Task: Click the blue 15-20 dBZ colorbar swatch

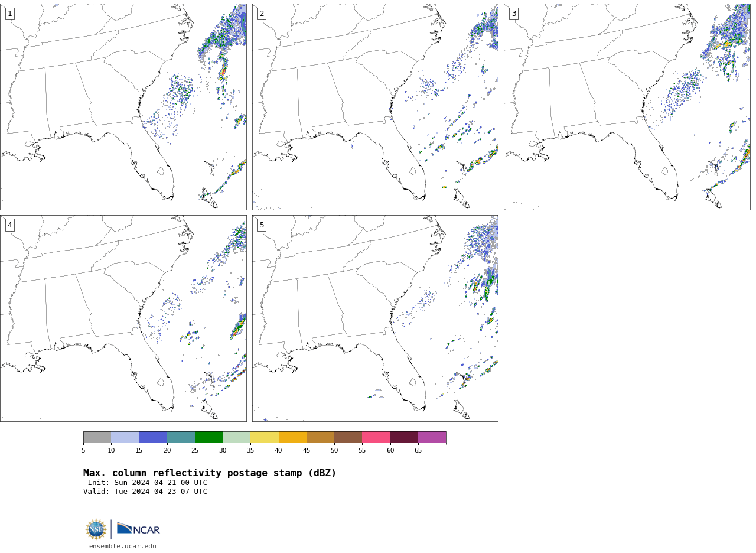Action: (x=153, y=437)
